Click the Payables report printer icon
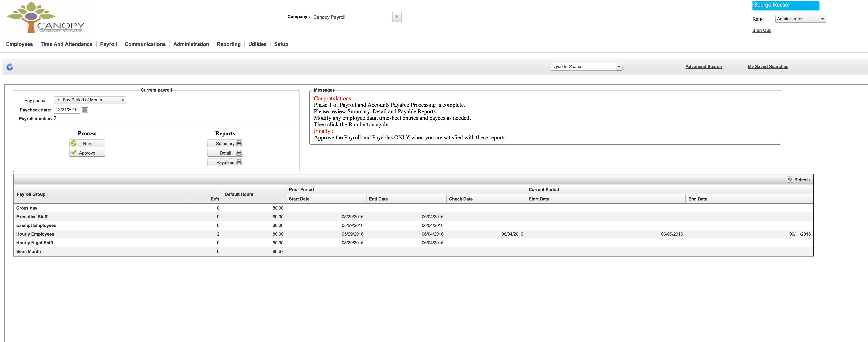 coord(239,162)
